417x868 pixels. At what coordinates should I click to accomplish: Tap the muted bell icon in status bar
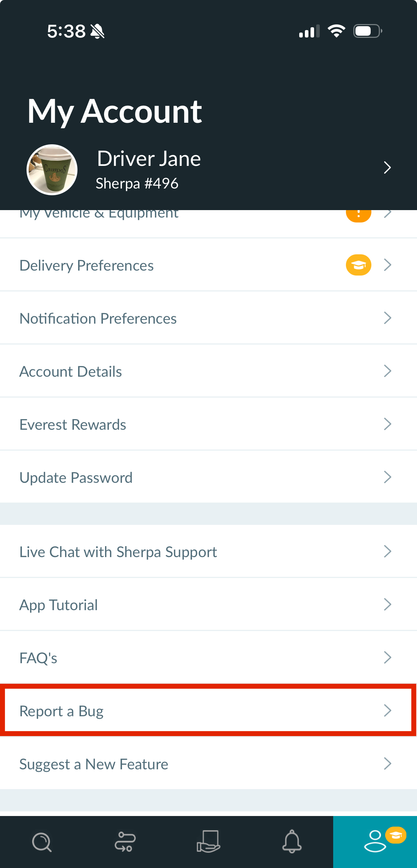pyautogui.click(x=97, y=31)
